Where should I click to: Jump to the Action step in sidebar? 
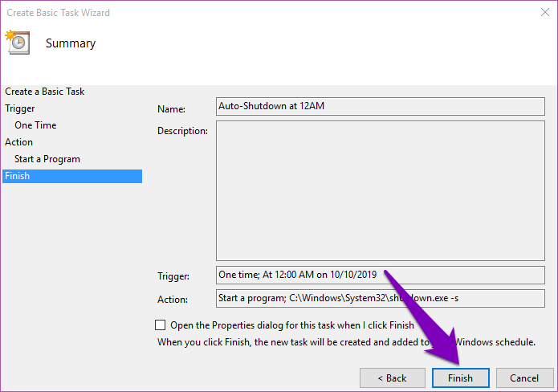[19, 142]
